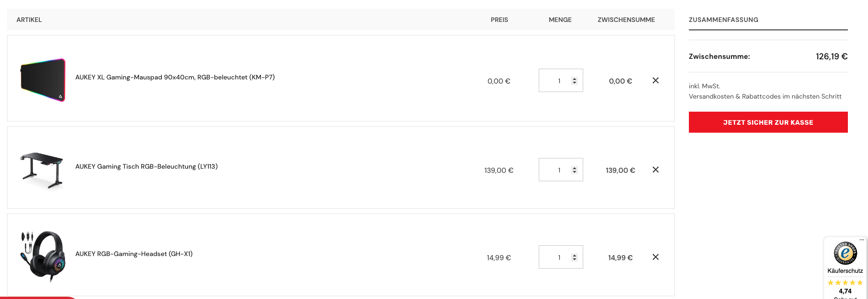Open Trusted Shops widget three-dot menu

pyautogui.click(x=862, y=240)
